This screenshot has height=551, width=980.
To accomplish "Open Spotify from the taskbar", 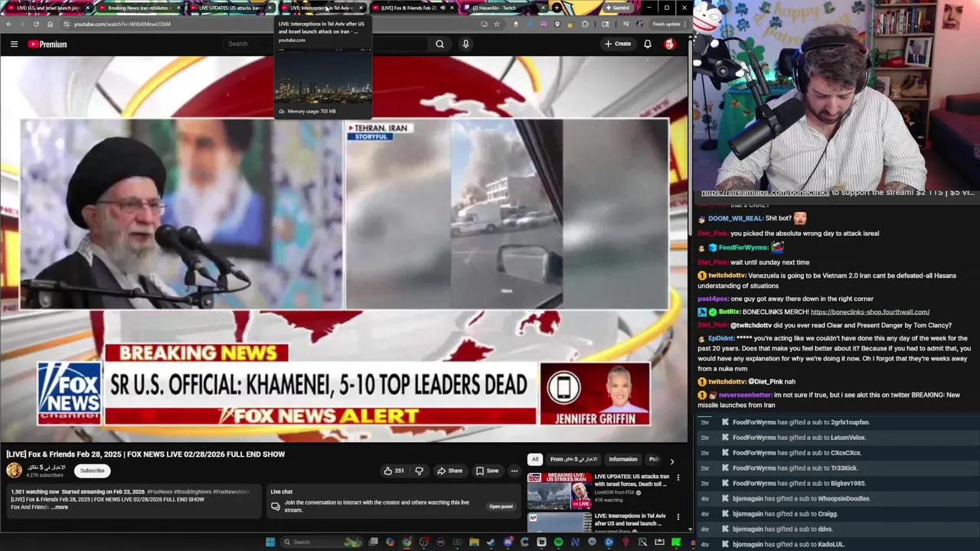I will [x=558, y=542].
